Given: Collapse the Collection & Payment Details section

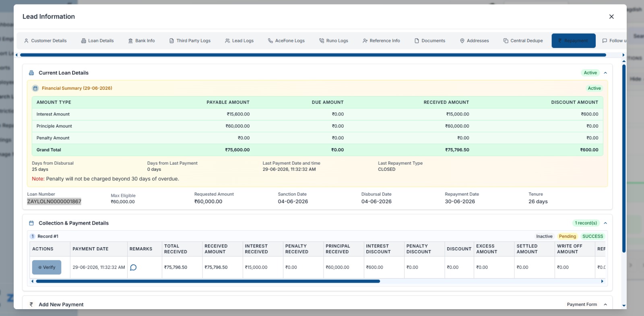Looking at the screenshot, I should pyautogui.click(x=605, y=223).
